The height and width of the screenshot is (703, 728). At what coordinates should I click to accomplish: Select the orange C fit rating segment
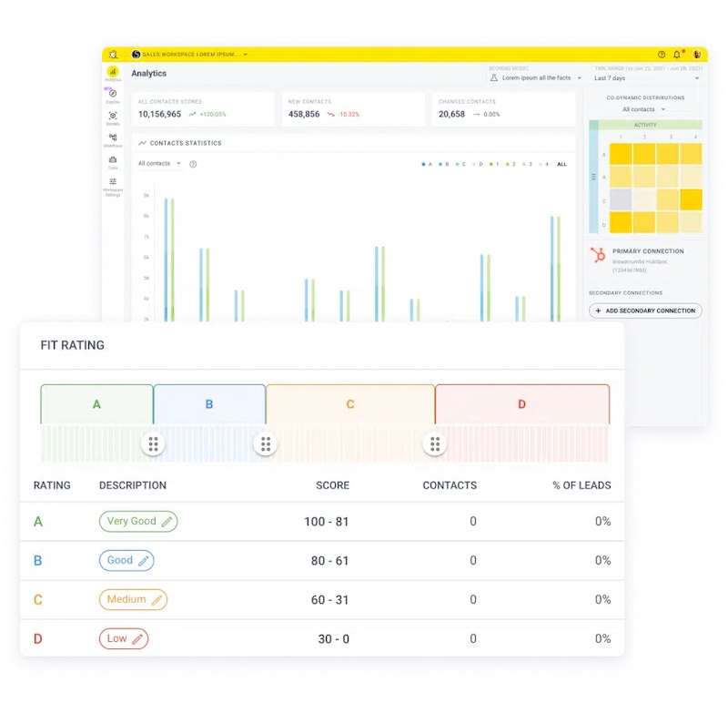pyautogui.click(x=350, y=404)
